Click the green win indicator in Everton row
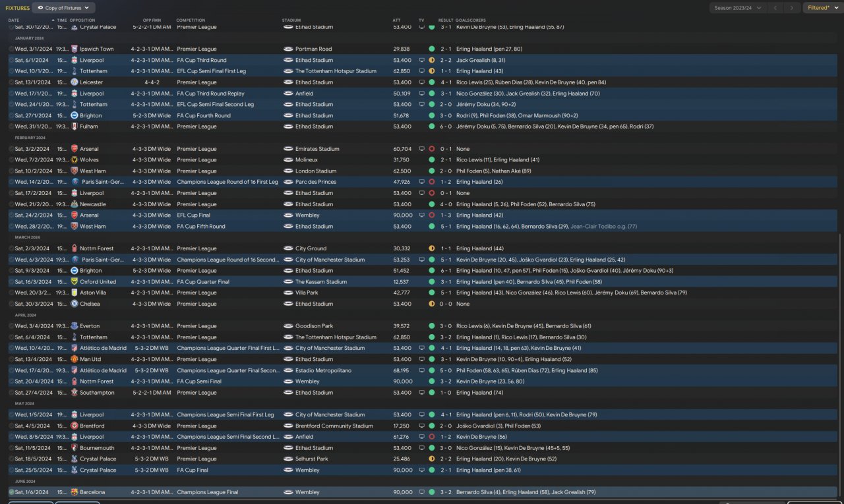 431,326
